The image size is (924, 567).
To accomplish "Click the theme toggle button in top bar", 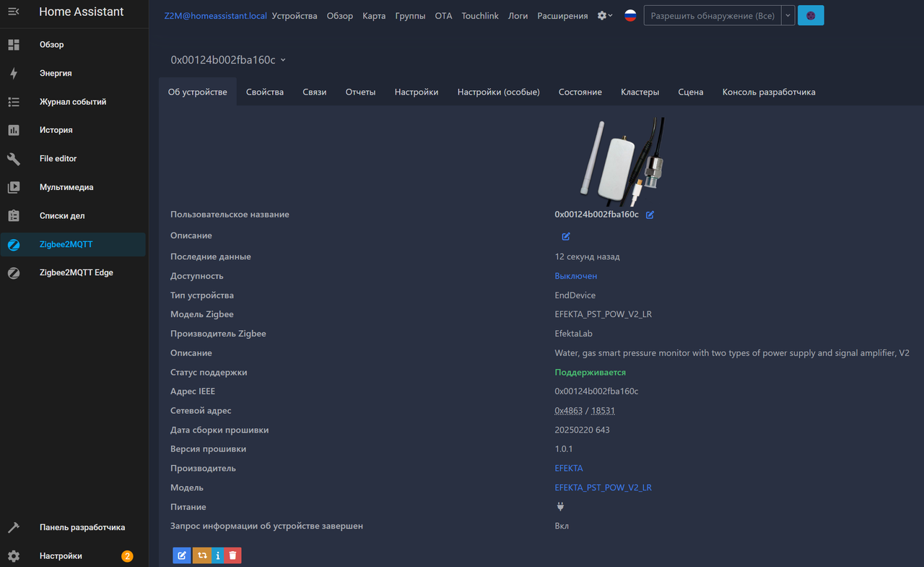I will tap(811, 15).
